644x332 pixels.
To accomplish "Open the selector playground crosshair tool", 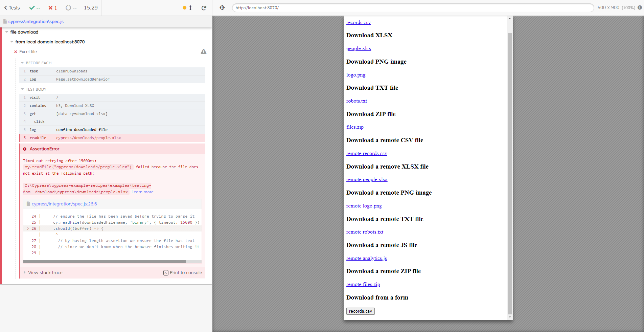I will (222, 7).
